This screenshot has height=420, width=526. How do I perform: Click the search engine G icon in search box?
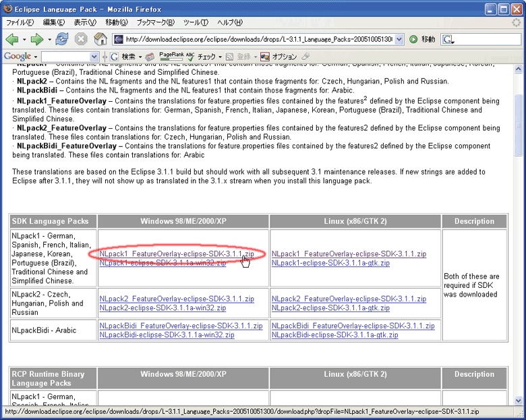click(x=448, y=40)
